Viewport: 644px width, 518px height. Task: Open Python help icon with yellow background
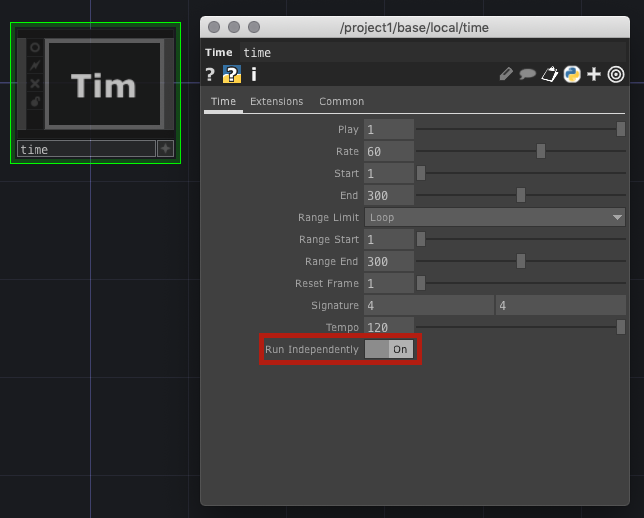[x=232, y=74]
